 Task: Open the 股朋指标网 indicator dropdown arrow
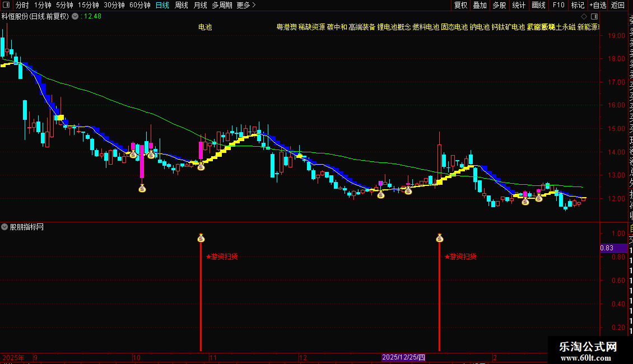[4, 227]
